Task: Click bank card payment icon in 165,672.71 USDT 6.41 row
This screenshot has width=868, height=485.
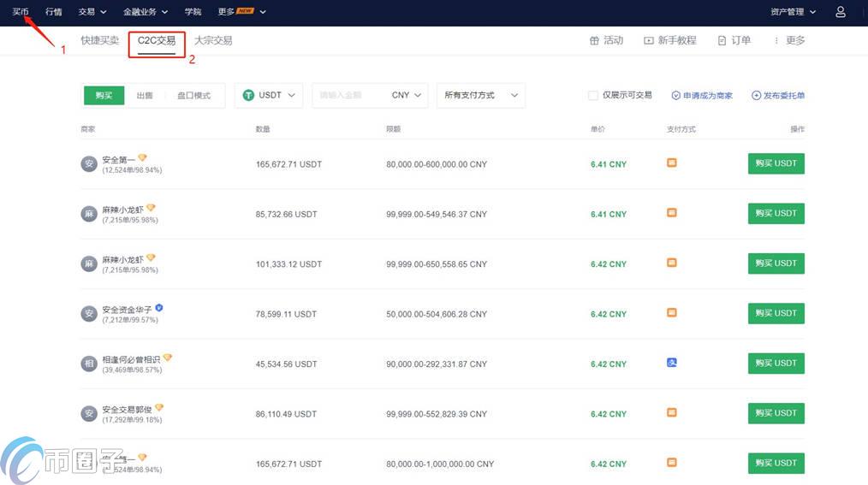Action: tap(671, 163)
